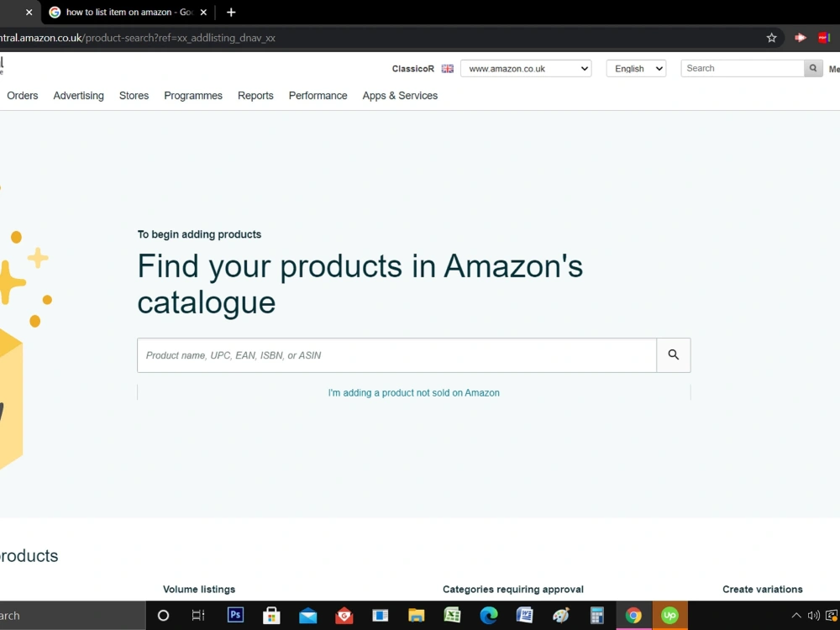Image resolution: width=840 pixels, height=630 pixels.
Task: Click the red arrow browser extension icon
Action: coord(801,38)
